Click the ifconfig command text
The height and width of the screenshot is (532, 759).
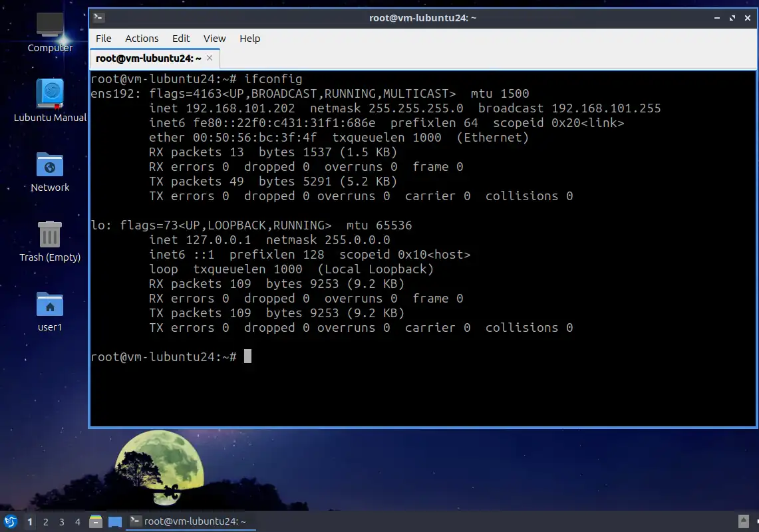273,79
